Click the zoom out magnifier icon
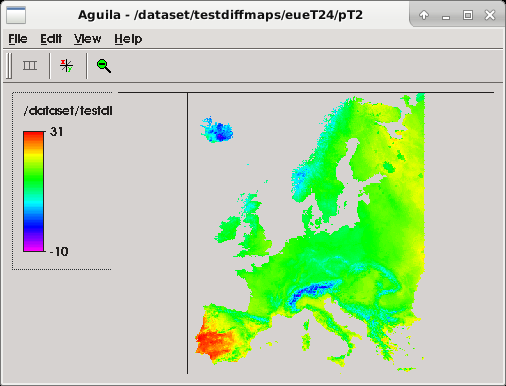506x386 pixels. click(x=103, y=66)
